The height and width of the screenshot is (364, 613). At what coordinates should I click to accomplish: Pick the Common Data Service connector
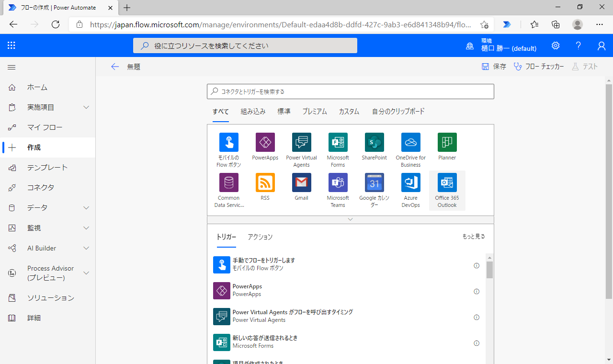[228, 182]
